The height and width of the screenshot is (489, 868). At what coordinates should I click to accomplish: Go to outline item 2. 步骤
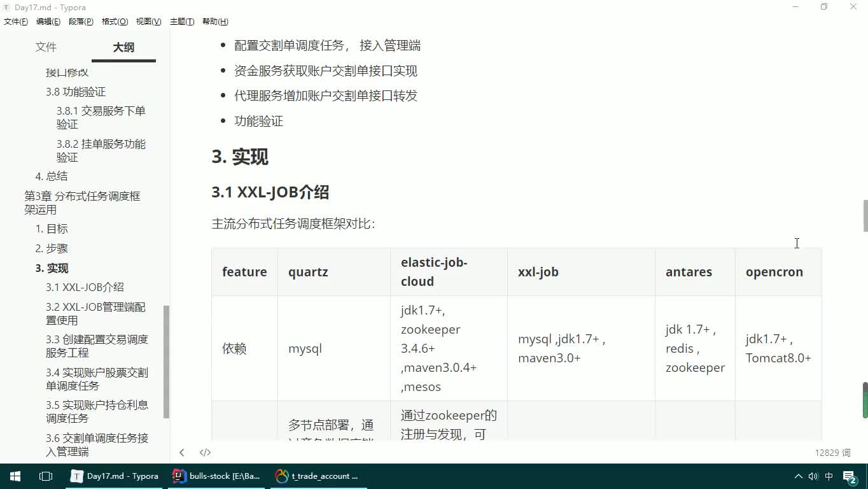(x=52, y=248)
